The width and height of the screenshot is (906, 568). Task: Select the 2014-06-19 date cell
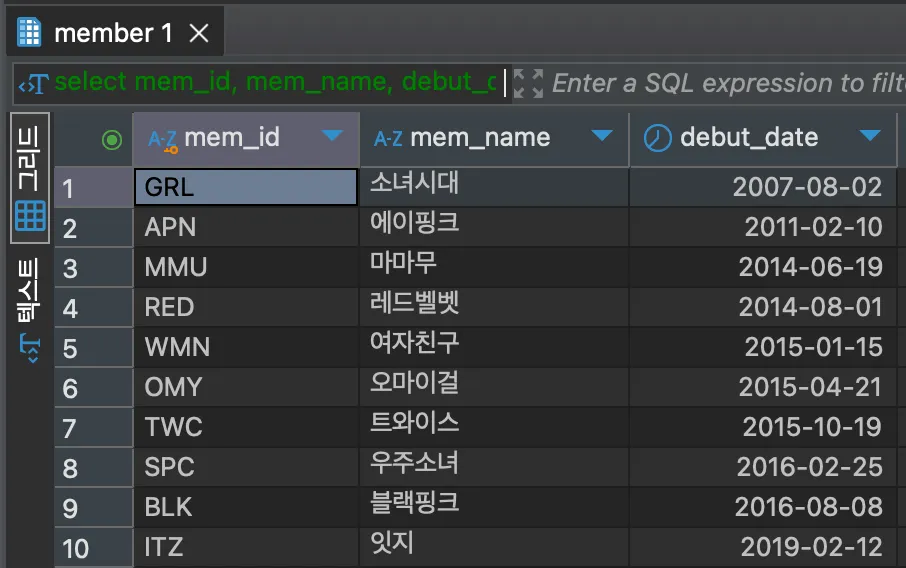(x=763, y=268)
